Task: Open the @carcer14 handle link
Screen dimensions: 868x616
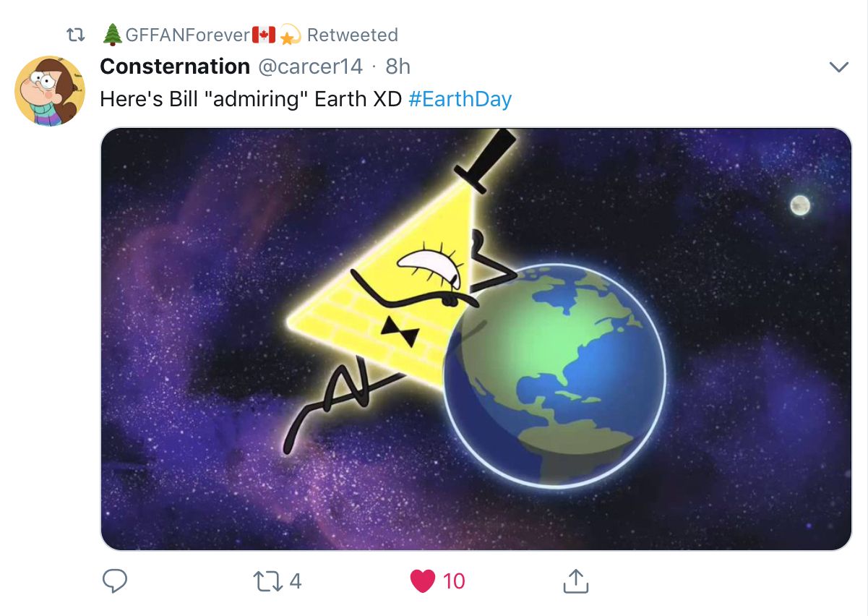Action: coord(310,67)
